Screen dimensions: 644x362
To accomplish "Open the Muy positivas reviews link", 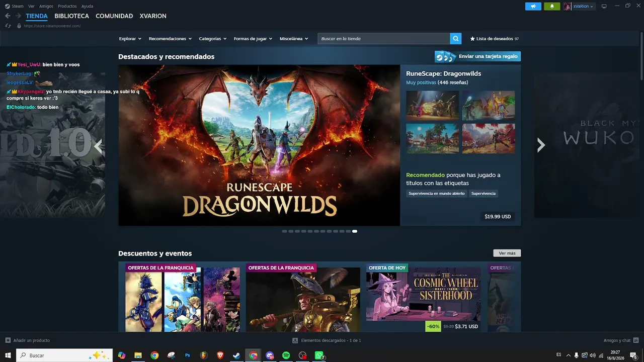I will (421, 82).
